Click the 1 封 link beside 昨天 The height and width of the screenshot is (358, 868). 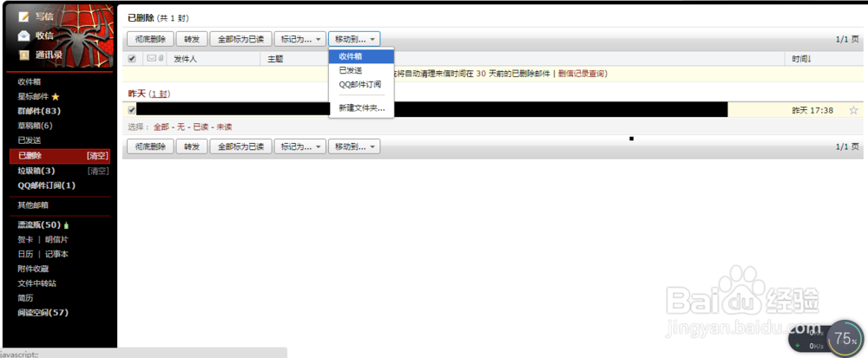pyautogui.click(x=160, y=94)
